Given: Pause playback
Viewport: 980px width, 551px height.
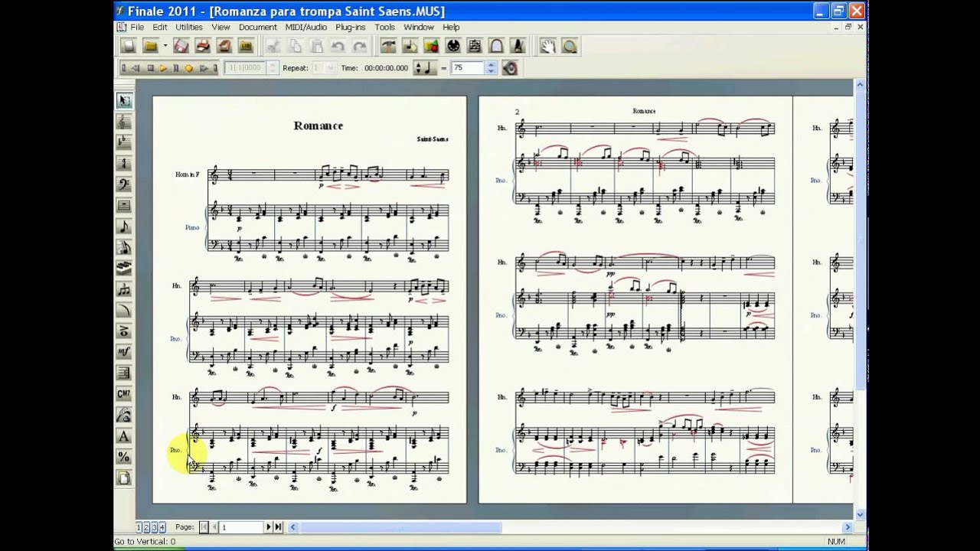Looking at the screenshot, I should pyautogui.click(x=176, y=68).
